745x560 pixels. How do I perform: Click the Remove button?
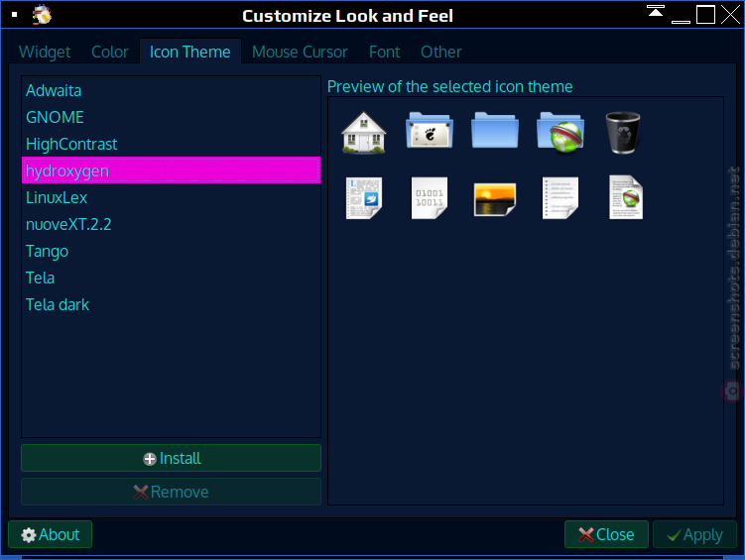171,492
